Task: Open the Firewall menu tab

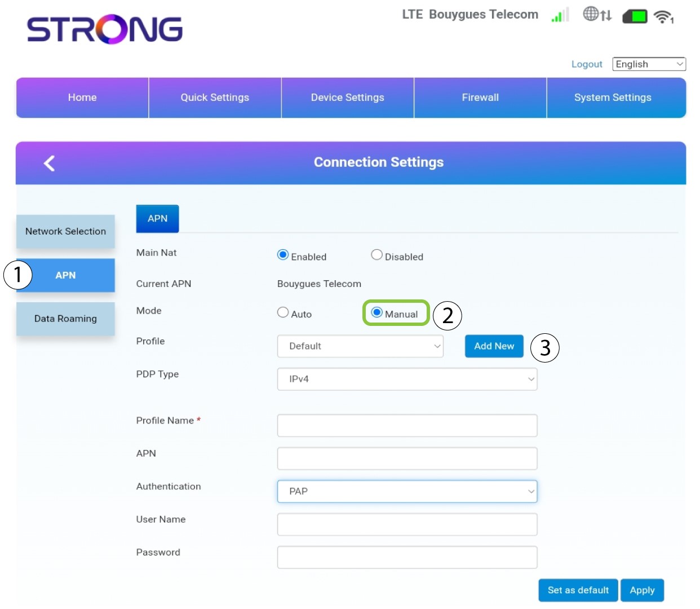Action: point(480,98)
